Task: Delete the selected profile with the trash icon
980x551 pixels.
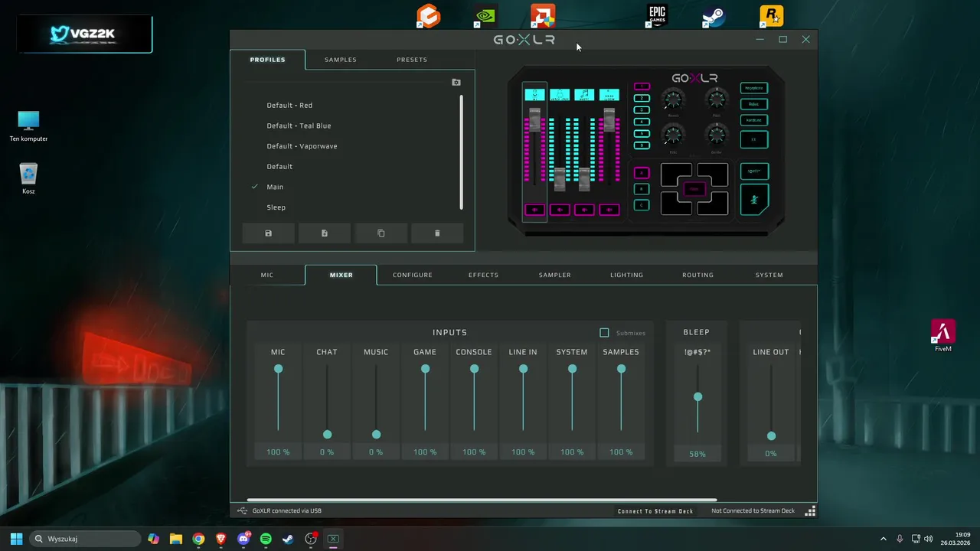Action: 437,233
